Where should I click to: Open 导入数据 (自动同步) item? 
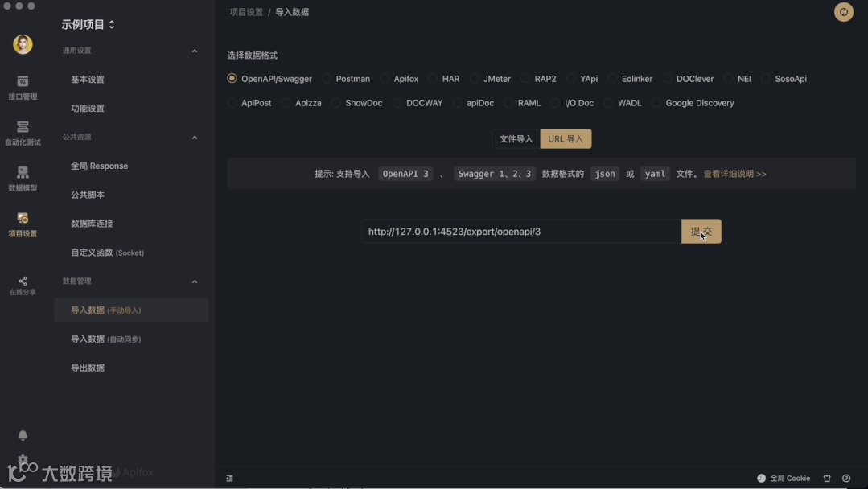[131, 339]
